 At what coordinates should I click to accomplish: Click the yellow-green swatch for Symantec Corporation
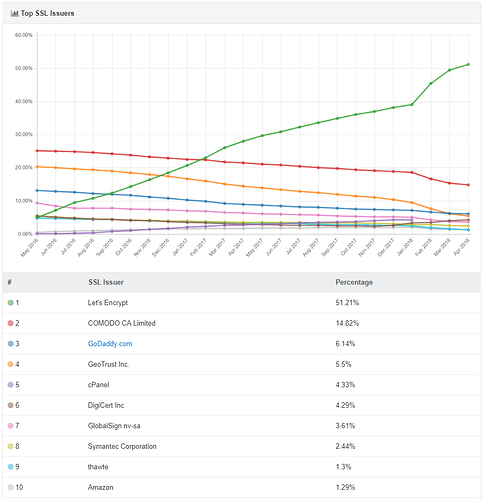click(x=11, y=446)
